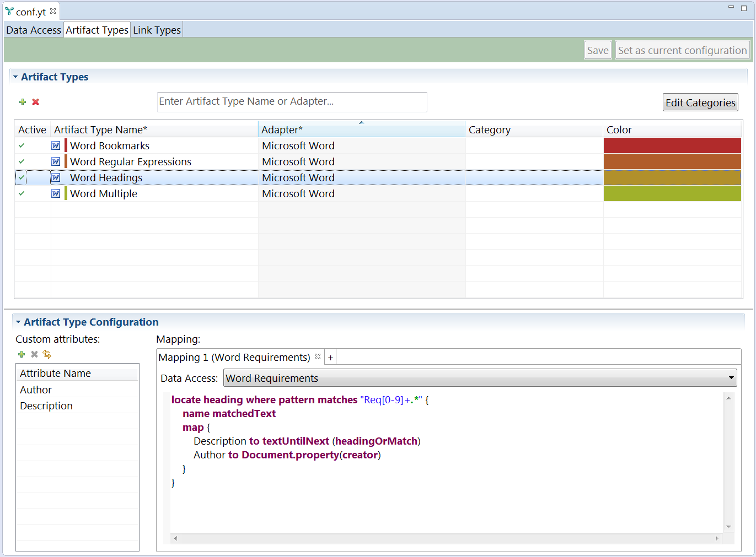Click the Word icon in the Word Regular Expressions row
This screenshot has height=557, width=756.
coord(56,161)
